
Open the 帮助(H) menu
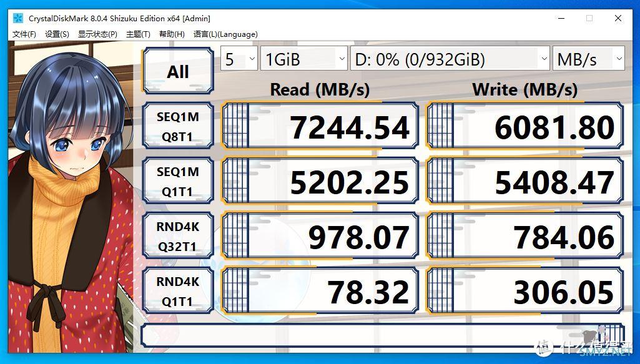[172, 34]
